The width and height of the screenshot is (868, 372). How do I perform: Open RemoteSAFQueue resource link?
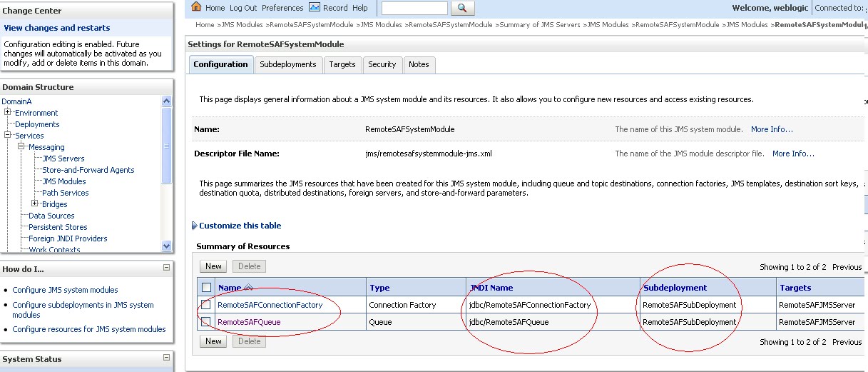[249, 322]
